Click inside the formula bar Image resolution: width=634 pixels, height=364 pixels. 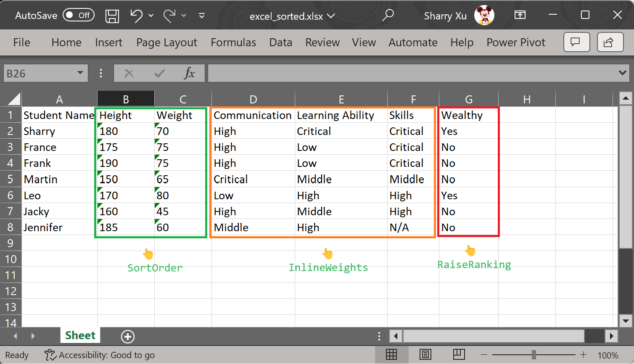tap(412, 74)
